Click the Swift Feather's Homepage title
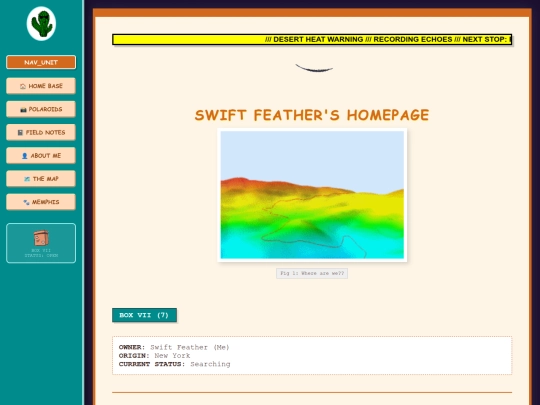 [312, 115]
